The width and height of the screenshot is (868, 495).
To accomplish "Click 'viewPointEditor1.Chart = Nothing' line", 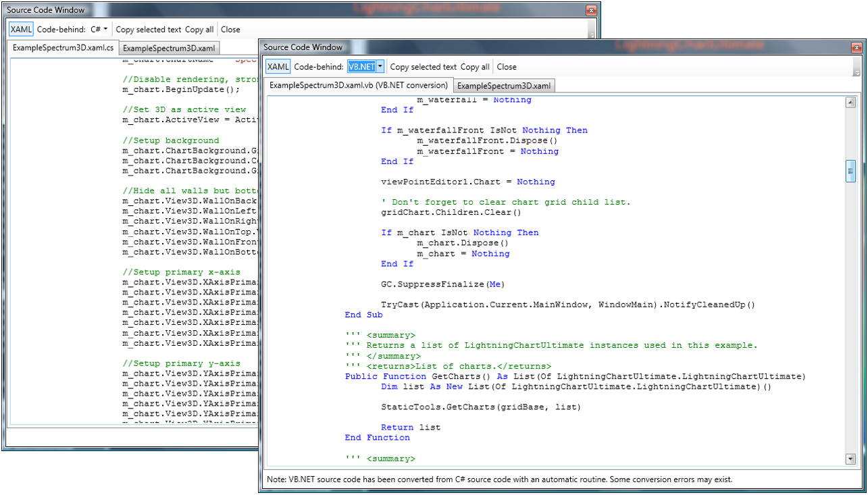I will coord(468,182).
